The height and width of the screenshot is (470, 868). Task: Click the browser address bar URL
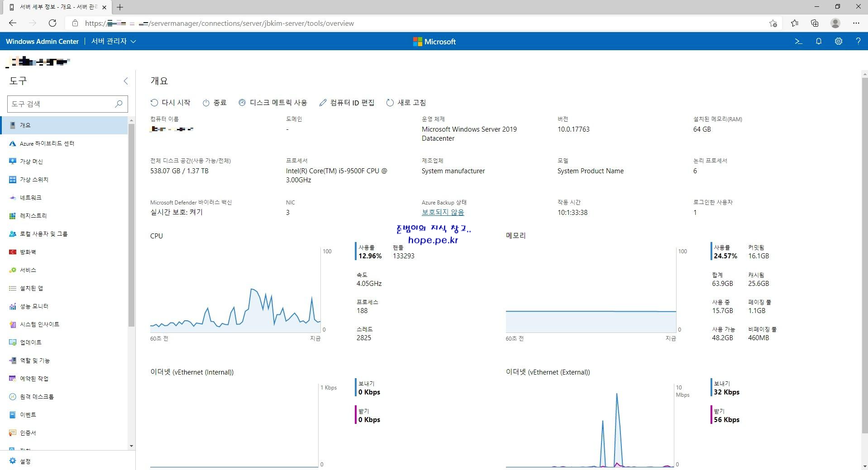(219, 23)
